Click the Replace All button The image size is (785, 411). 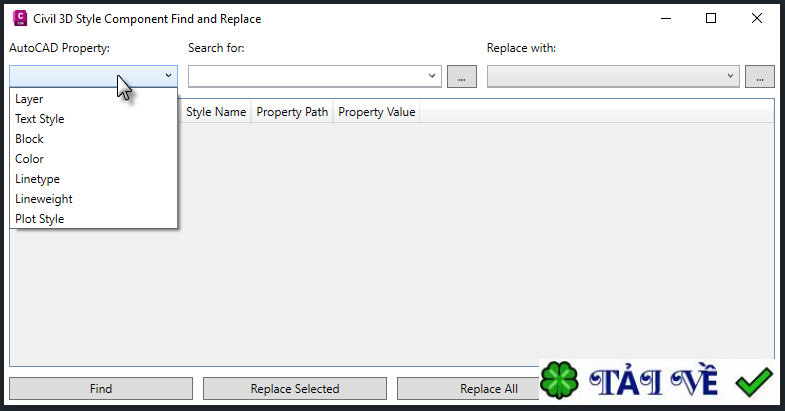[488, 389]
